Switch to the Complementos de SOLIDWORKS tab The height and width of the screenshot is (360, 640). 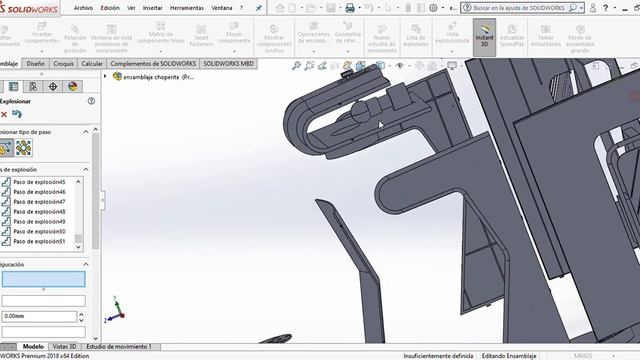coord(153,64)
